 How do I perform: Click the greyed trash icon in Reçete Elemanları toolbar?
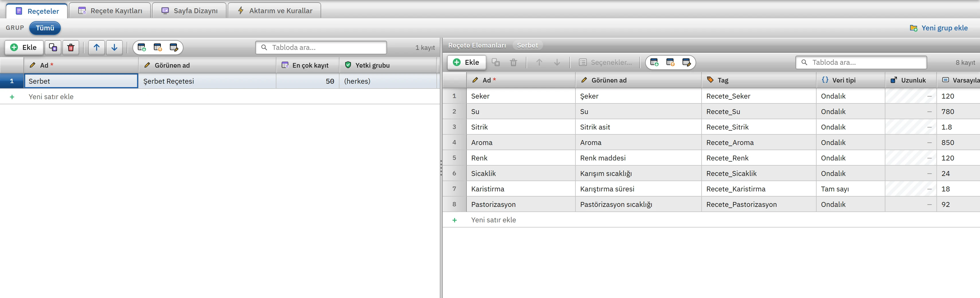point(514,62)
